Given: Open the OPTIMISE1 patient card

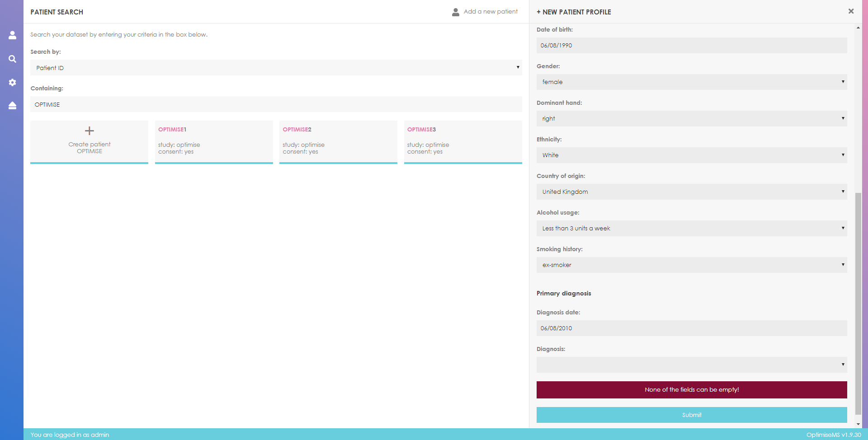Looking at the screenshot, I should 214,142.
